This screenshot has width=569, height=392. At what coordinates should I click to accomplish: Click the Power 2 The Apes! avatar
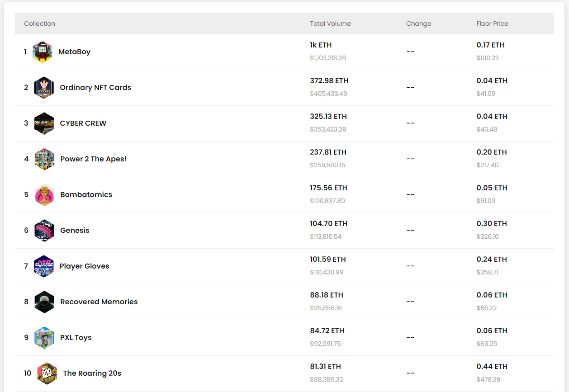point(44,159)
